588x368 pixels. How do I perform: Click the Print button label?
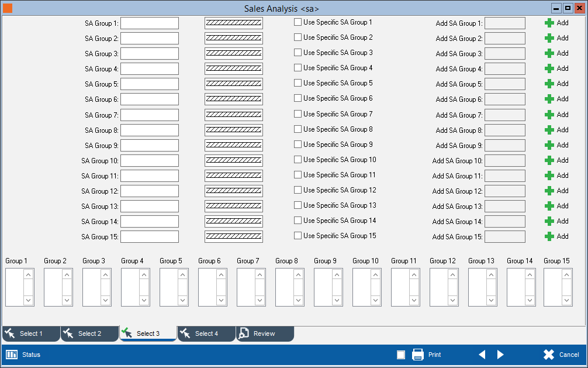click(x=434, y=355)
